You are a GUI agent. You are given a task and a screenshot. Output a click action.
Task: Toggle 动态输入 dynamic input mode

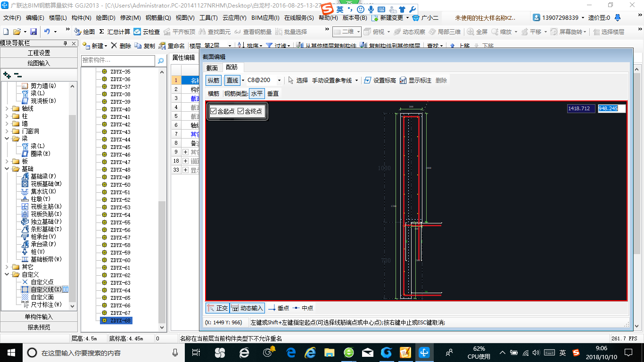(247, 308)
